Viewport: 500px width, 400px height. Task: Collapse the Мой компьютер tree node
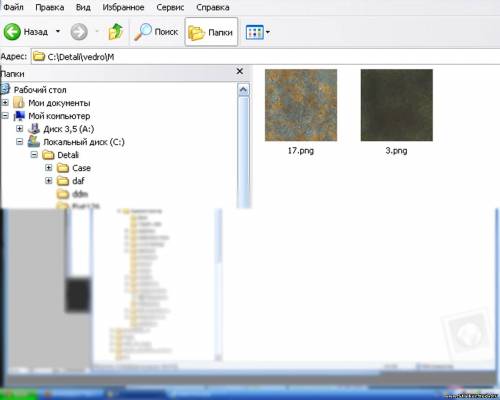(5, 116)
